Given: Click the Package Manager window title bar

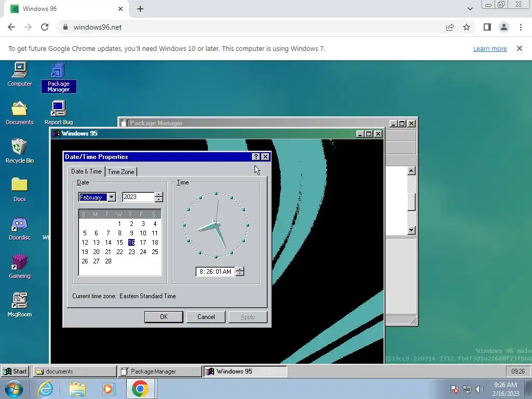Looking at the screenshot, I should pos(255,123).
